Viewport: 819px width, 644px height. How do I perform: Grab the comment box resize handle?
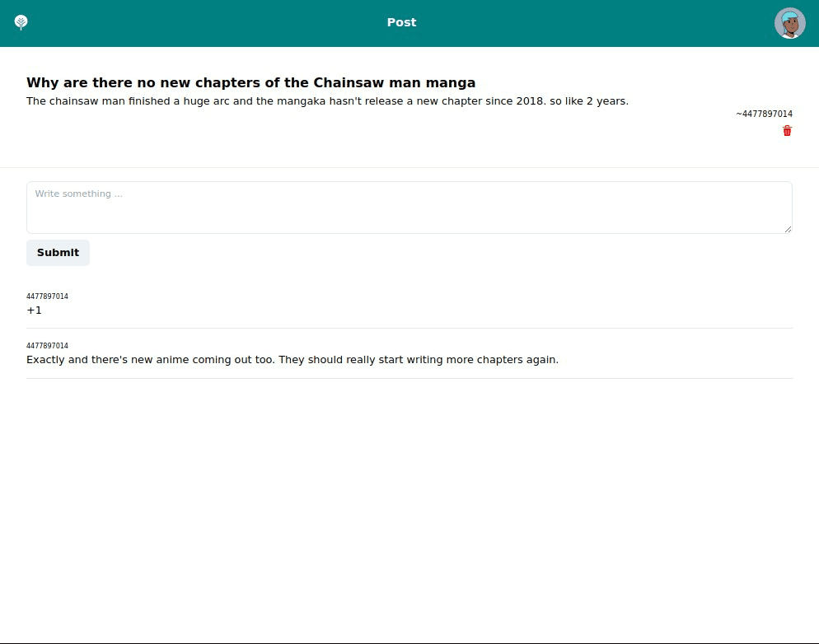[x=788, y=229]
